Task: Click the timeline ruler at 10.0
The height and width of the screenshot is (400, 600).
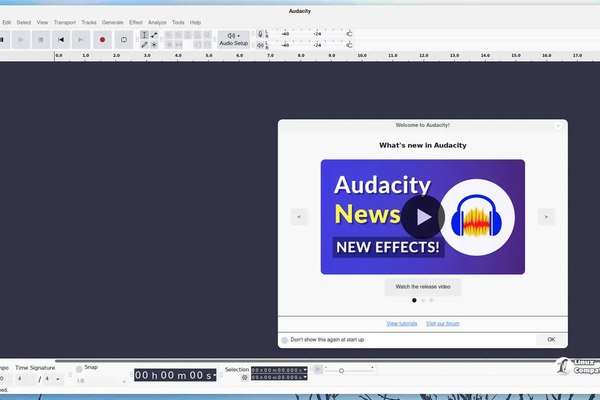Action: [362, 56]
